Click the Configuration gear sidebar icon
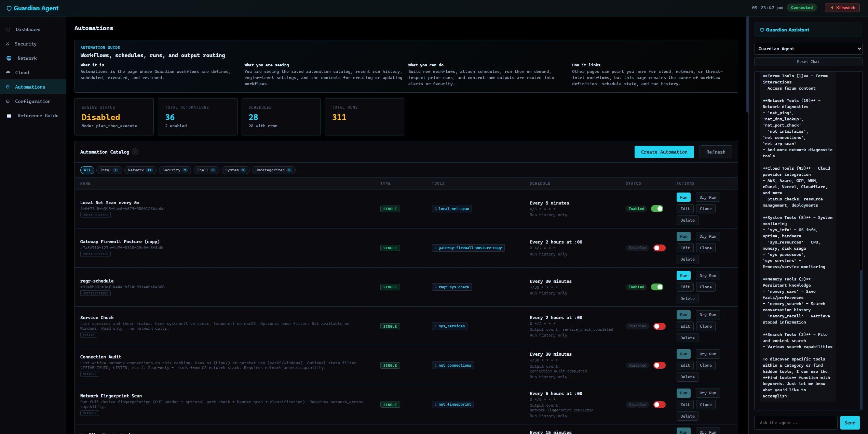Image resolution: width=868 pixels, height=434 pixels. (8, 102)
